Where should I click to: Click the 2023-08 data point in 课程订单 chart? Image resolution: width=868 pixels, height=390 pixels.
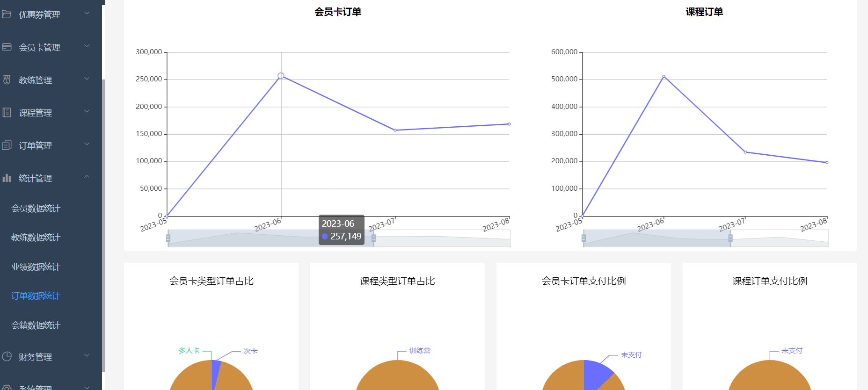tap(827, 163)
